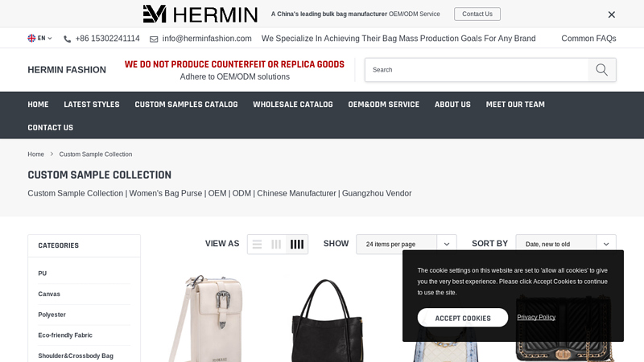The height and width of the screenshot is (362, 644).
Task: Click the phone icon beside the number
Action: 68,39
